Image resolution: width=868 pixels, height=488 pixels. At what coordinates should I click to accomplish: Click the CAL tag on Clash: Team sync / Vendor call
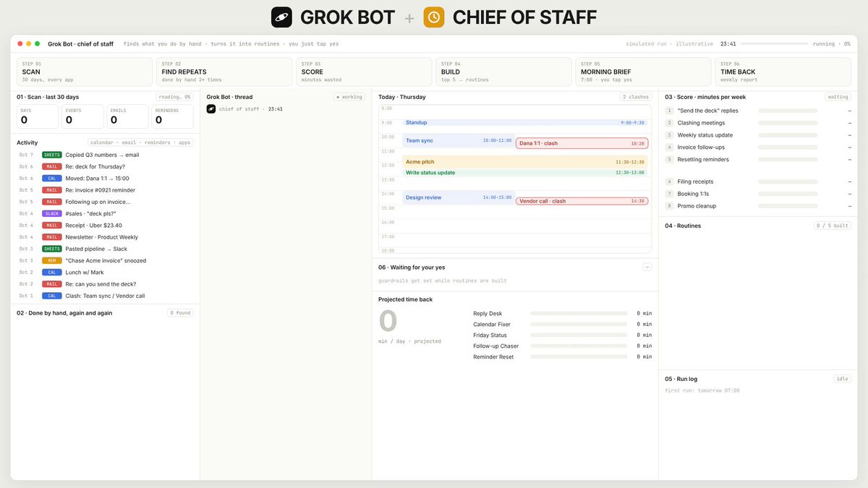(x=52, y=296)
